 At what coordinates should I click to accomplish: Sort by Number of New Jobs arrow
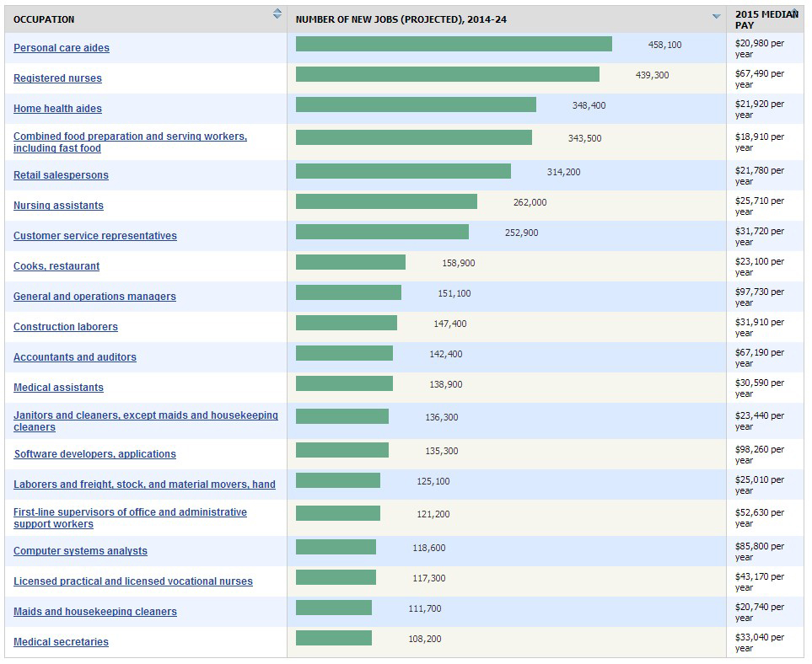click(716, 17)
